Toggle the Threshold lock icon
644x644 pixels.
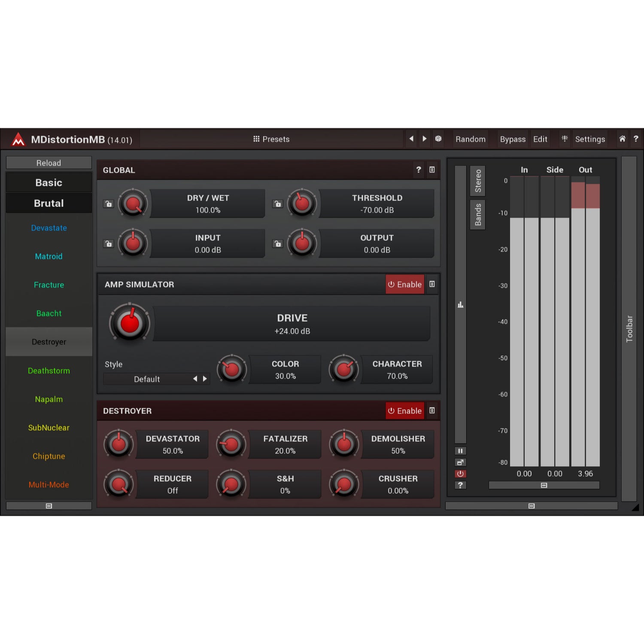click(278, 204)
